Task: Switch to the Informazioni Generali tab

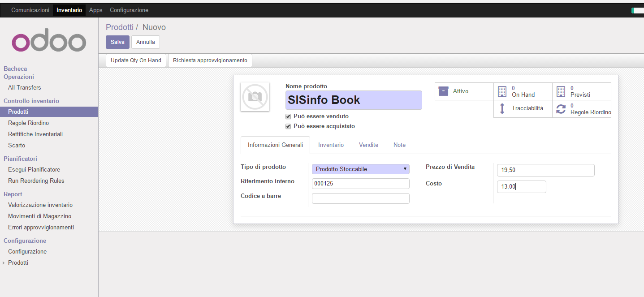Action: click(275, 145)
